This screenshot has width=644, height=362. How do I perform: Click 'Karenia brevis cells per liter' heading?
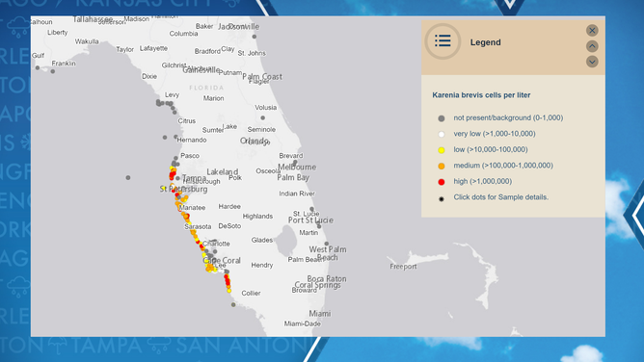[481, 95]
